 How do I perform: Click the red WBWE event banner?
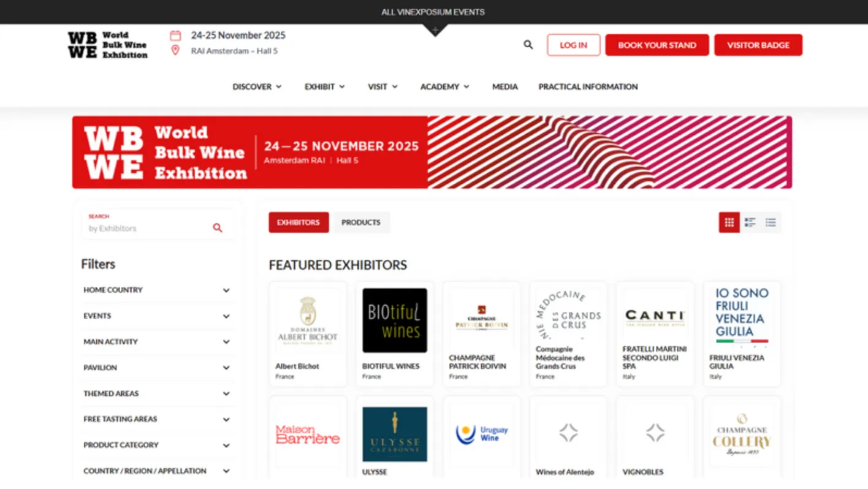[x=432, y=152]
